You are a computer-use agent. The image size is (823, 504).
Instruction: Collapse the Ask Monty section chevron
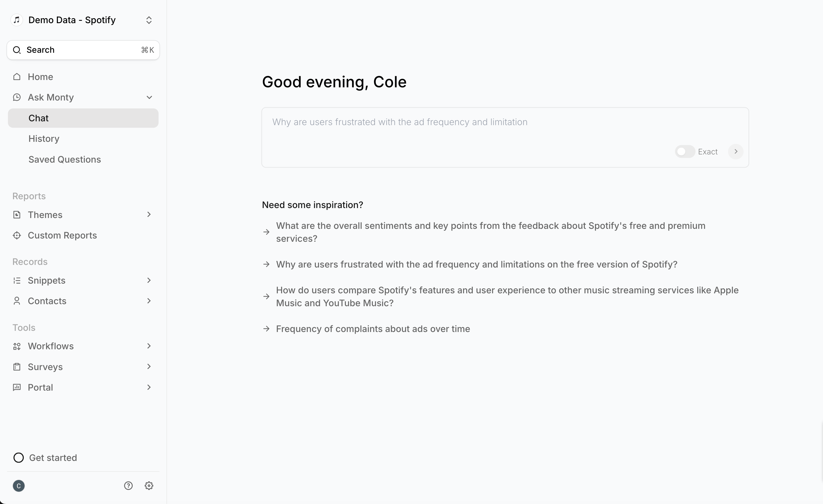point(149,98)
